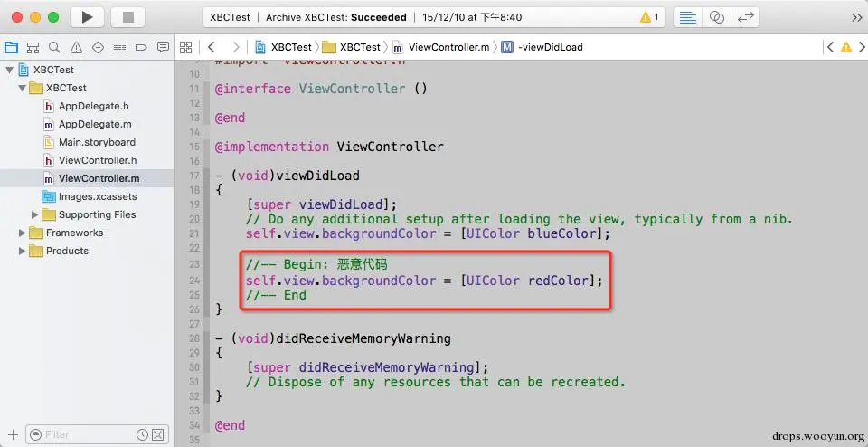Open the Breakpoint navigator icon
This screenshot has width=868, height=447.
pyautogui.click(x=141, y=47)
